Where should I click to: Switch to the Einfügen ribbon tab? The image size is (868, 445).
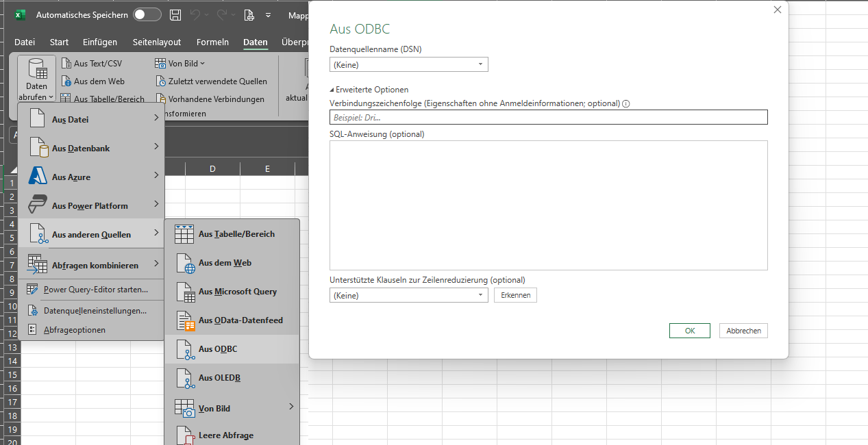(x=100, y=42)
